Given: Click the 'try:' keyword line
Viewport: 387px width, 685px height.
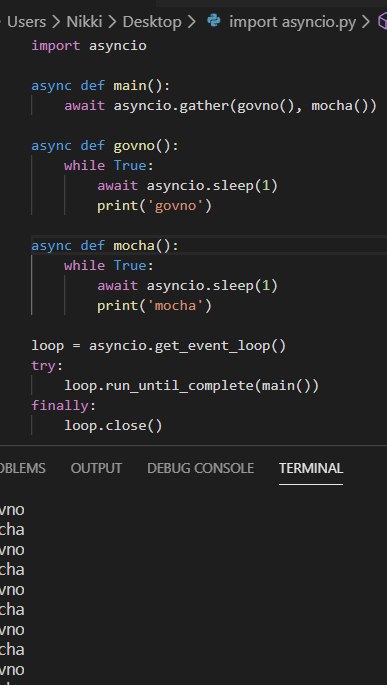Looking at the screenshot, I should [47, 366].
